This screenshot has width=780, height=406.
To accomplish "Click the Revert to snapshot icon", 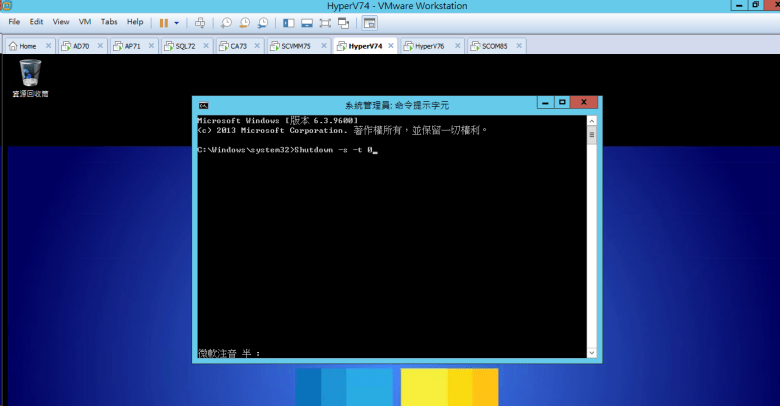I will (244, 21).
